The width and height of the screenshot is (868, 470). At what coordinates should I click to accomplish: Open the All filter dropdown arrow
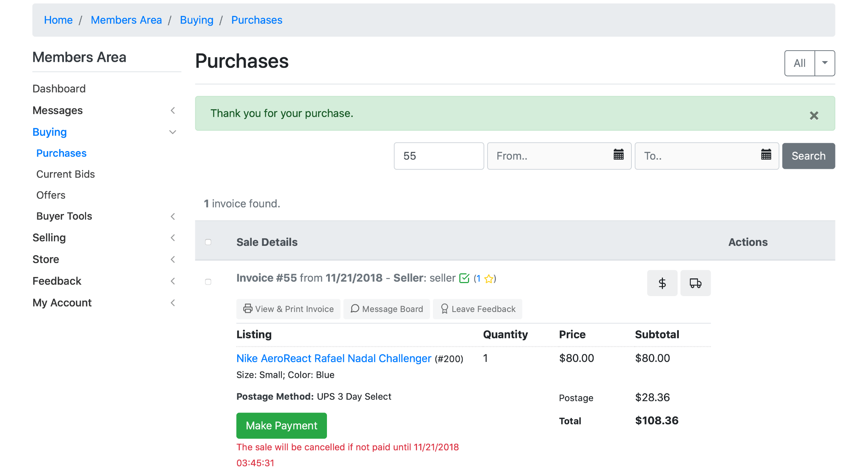pyautogui.click(x=825, y=63)
